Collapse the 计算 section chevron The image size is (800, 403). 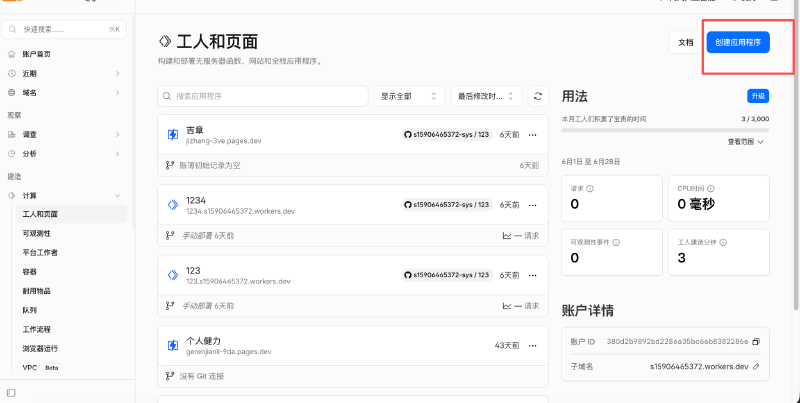click(x=117, y=195)
